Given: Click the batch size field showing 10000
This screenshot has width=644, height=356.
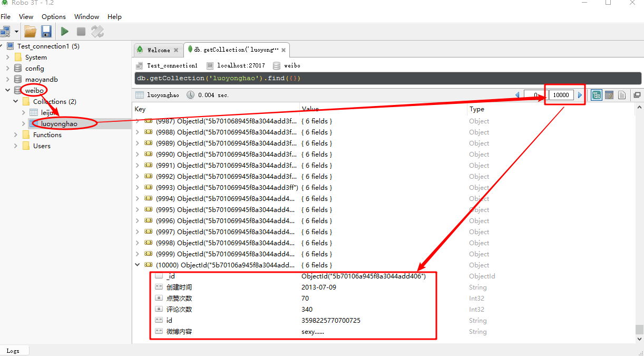Looking at the screenshot, I should pos(561,95).
